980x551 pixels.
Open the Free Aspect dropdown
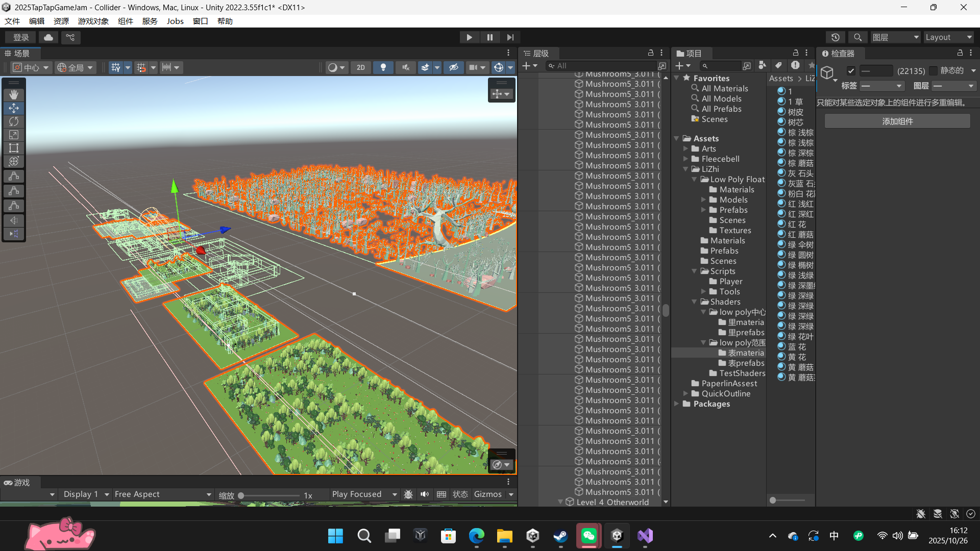pyautogui.click(x=162, y=494)
